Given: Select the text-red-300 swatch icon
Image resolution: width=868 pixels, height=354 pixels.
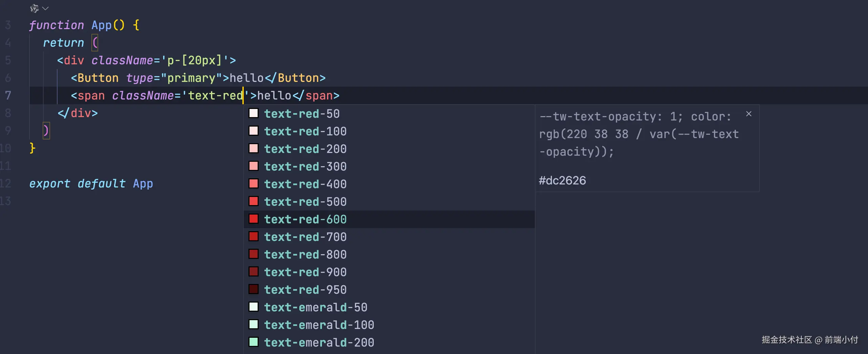Looking at the screenshot, I should tap(254, 166).
